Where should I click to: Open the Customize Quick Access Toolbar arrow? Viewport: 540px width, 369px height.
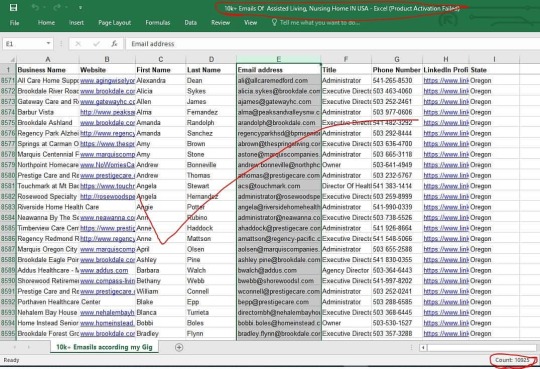[x=80, y=8]
